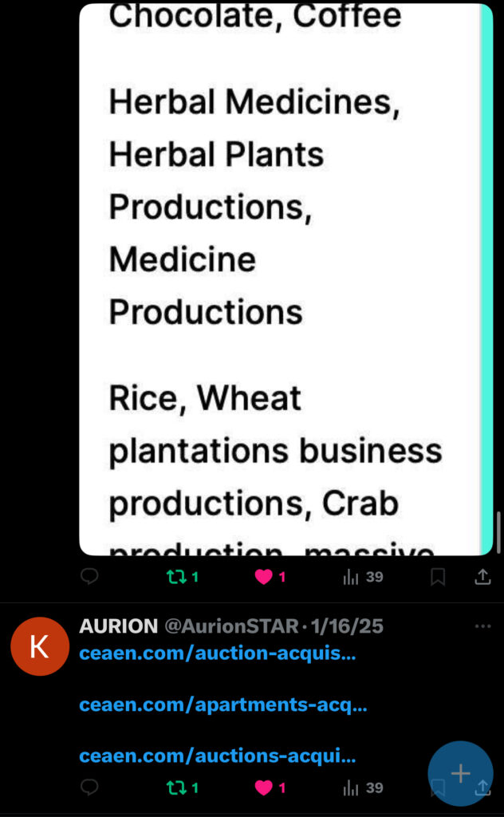Tap the @AurionSTAR handle
504x817 pixels.
(231, 626)
